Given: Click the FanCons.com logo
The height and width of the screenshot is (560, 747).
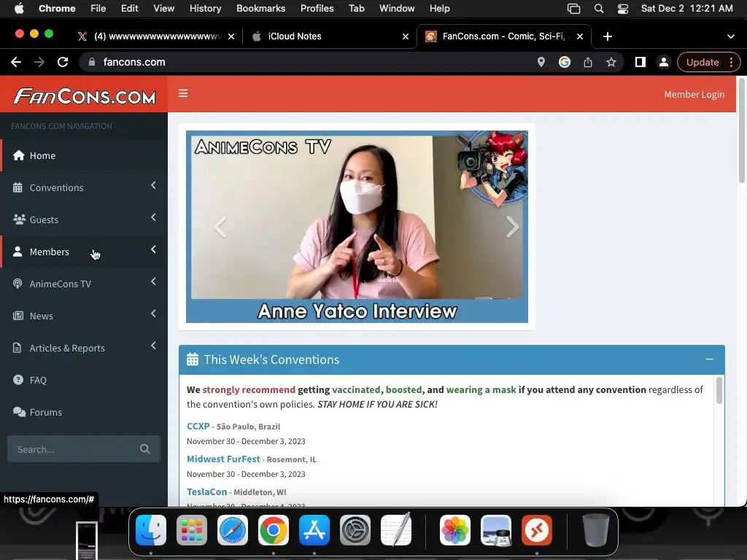Looking at the screenshot, I should point(85,96).
